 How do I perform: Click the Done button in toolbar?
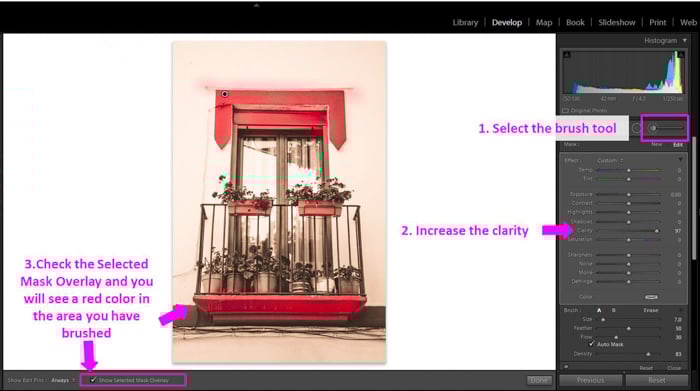pos(539,380)
